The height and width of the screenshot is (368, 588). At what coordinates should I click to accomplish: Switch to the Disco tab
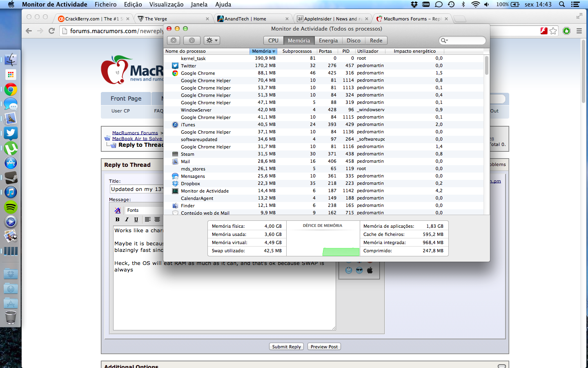tap(354, 40)
